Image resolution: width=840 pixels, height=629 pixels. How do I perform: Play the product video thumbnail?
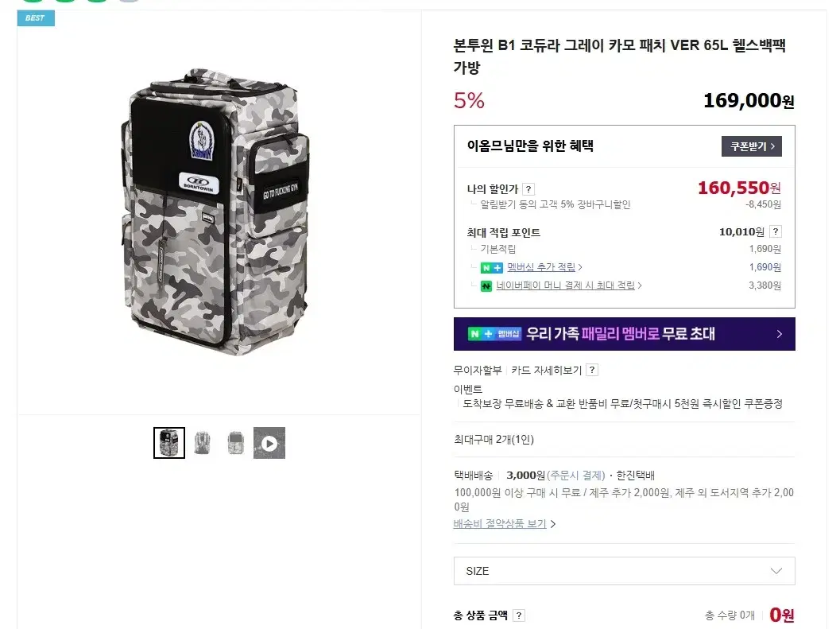[269, 443]
